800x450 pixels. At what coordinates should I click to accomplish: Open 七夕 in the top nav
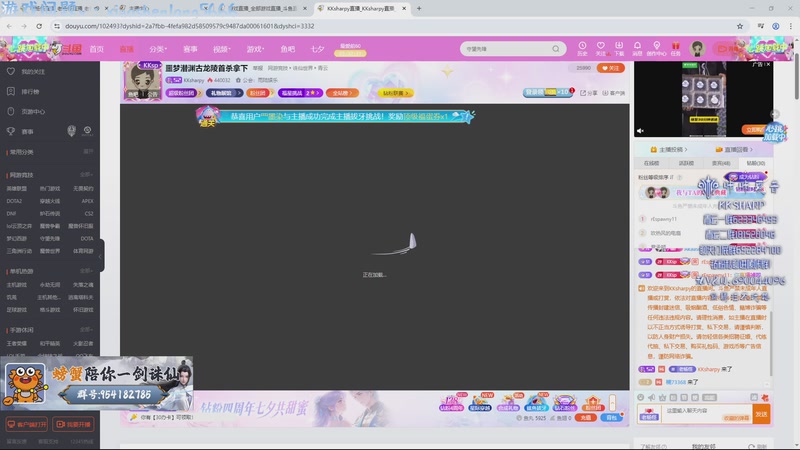point(317,49)
